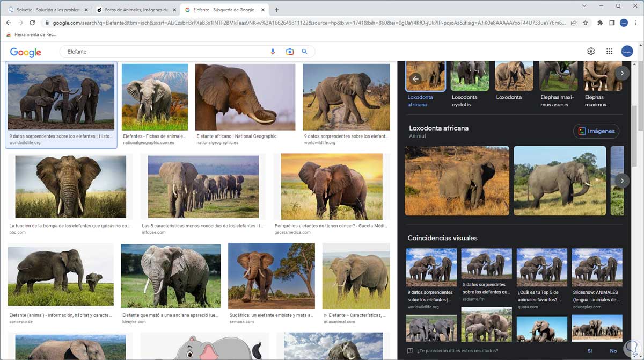Select the Loxodonta species chip
The image size is (644, 360).
(x=514, y=82)
